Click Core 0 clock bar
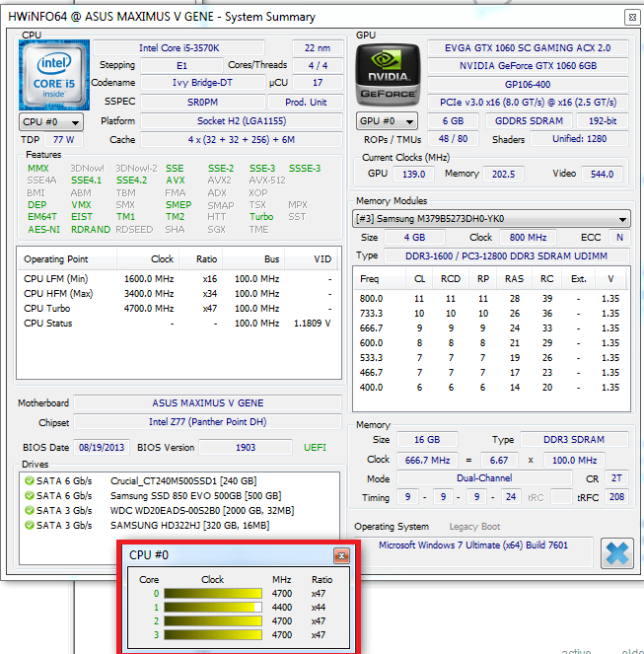The height and width of the screenshot is (654, 644). [213, 594]
